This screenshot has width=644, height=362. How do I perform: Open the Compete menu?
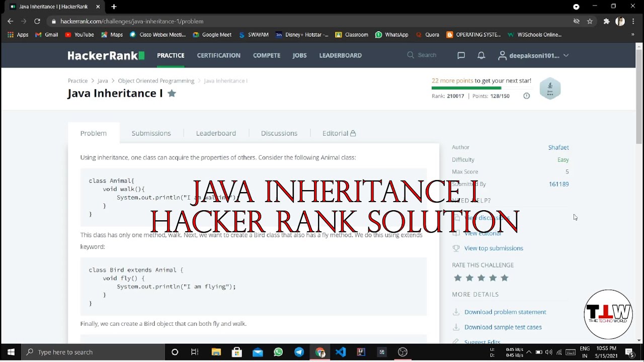pyautogui.click(x=267, y=55)
